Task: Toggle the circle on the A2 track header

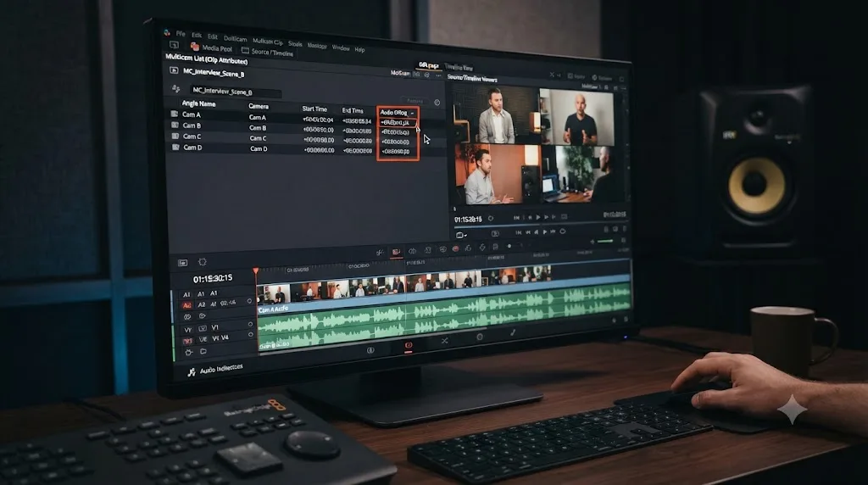Action: (x=249, y=301)
